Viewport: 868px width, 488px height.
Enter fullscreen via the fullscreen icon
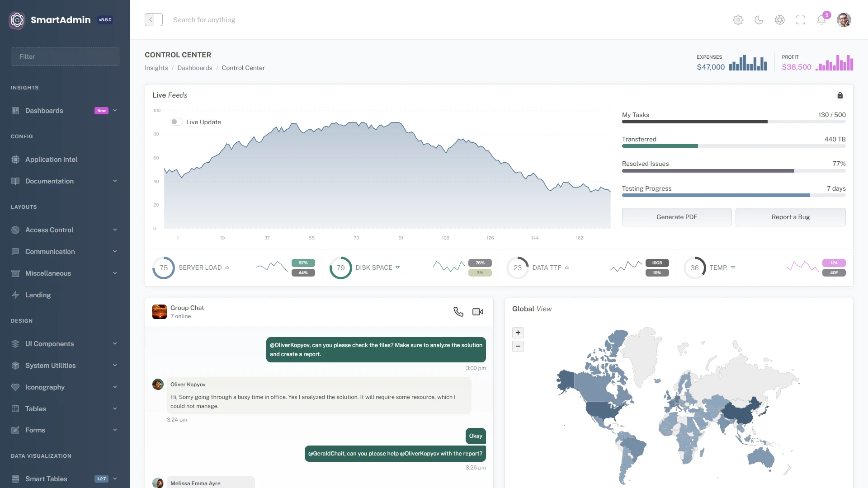801,20
